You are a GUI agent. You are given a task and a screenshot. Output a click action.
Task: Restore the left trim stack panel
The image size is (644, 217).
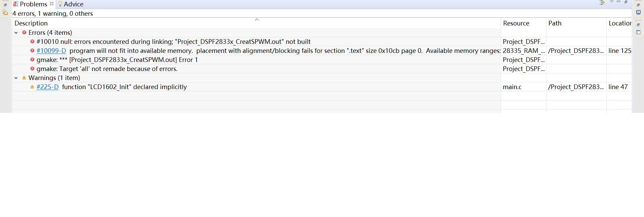pyautogui.click(x=5, y=5)
